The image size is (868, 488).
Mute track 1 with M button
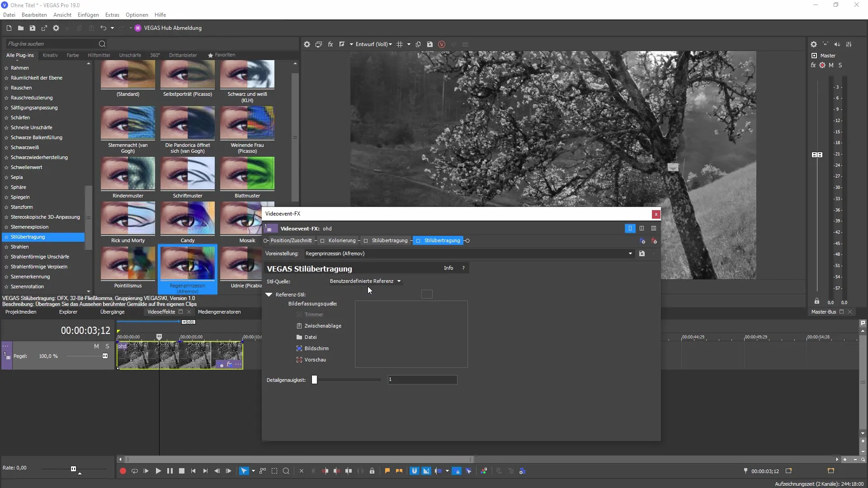coord(96,346)
